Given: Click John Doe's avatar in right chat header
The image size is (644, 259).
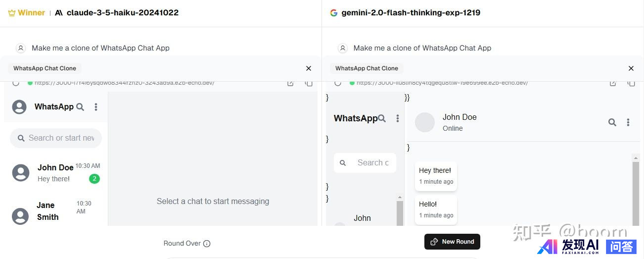Looking at the screenshot, I should (x=425, y=122).
